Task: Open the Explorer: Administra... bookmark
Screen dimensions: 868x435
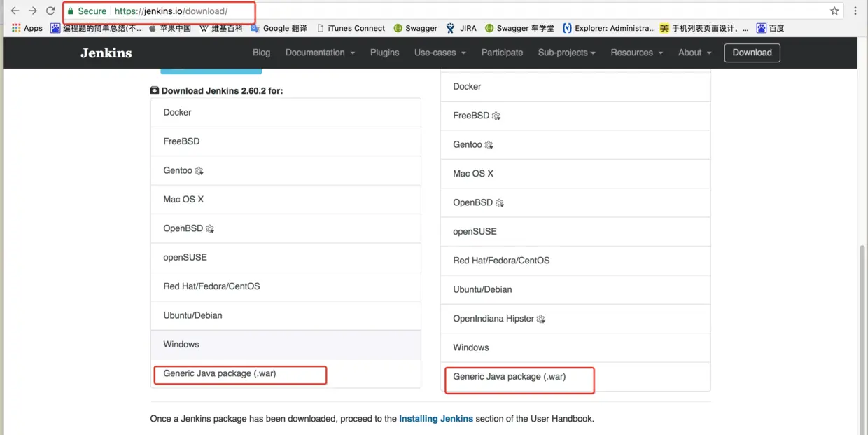Action: click(x=609, y=28)
